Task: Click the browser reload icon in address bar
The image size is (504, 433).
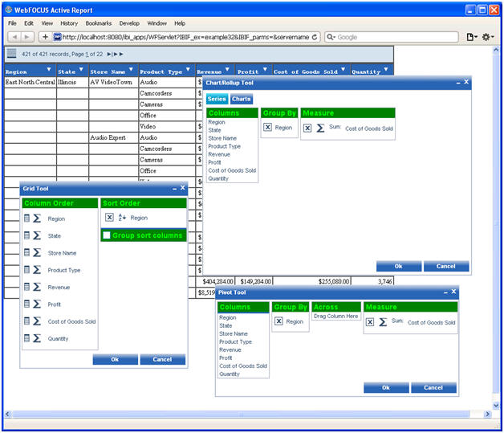Action: click(x=315, y=37)
